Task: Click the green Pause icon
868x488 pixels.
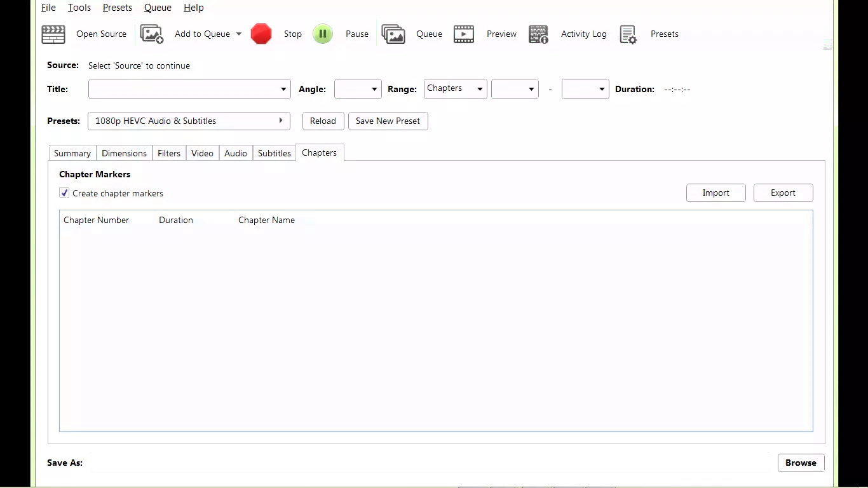Action: [323, 34]
